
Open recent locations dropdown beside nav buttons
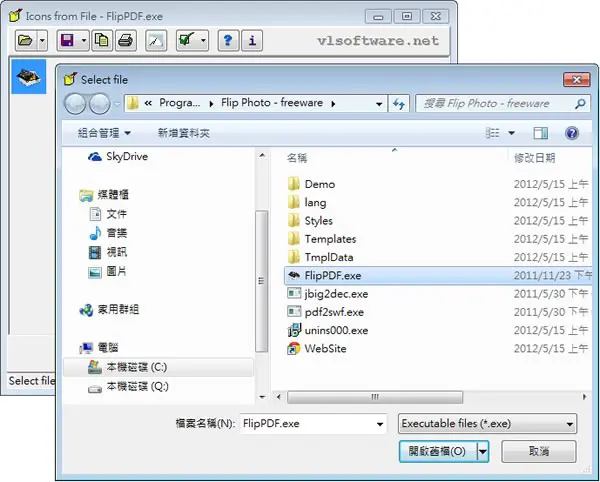click(x=117, y=104)
